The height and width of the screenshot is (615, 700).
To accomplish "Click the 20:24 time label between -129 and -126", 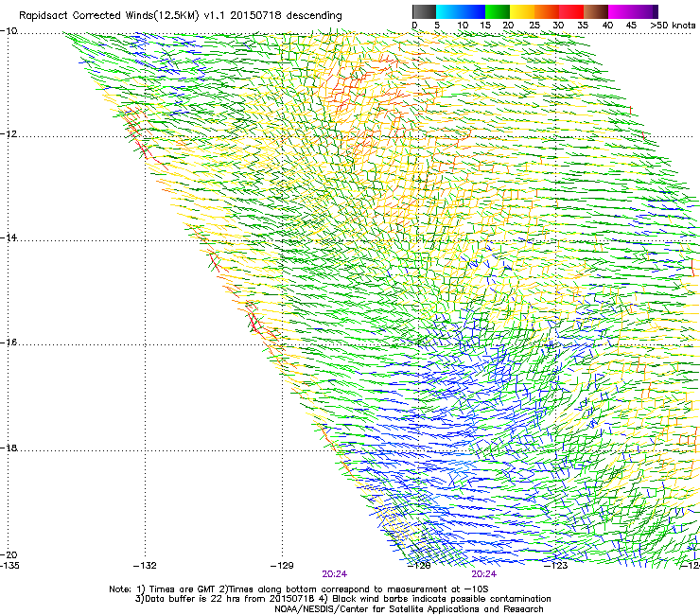I will pyautogui.click(x=334, y=574).
